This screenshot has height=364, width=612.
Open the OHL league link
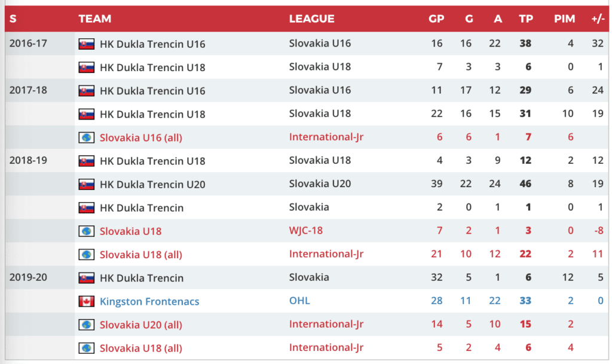click(299, 301)
